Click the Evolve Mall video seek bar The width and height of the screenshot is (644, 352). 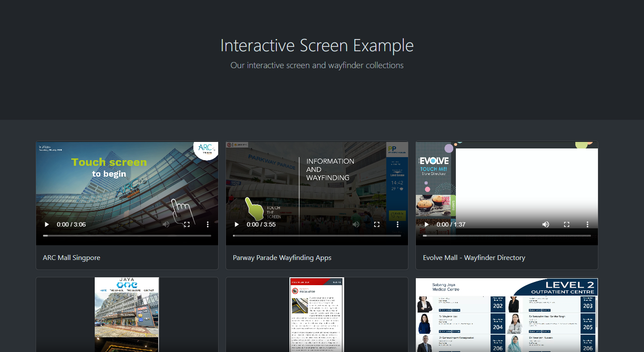tap(507, 236)
